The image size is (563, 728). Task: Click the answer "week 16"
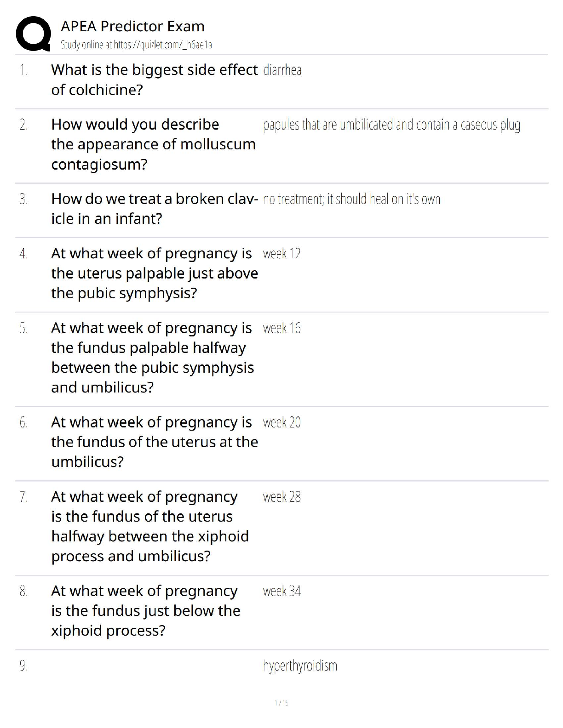(x=281, y=328)
